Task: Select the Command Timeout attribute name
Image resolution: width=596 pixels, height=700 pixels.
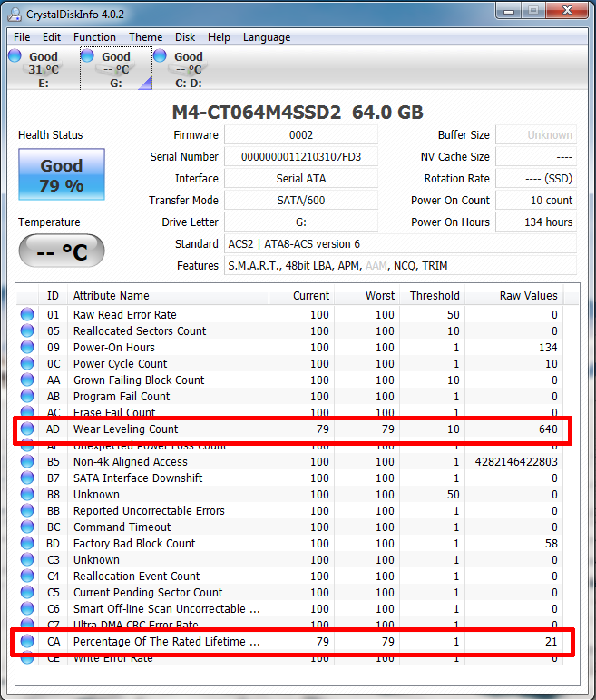Action: coord(122,527)
